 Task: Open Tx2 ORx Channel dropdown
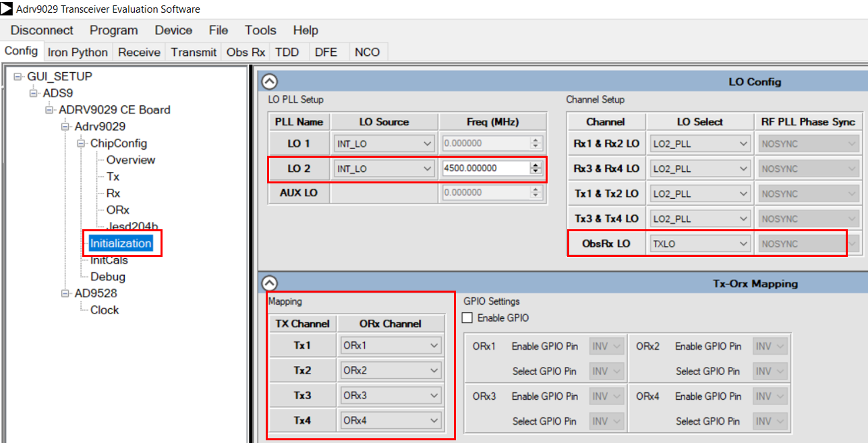[390, 371]
